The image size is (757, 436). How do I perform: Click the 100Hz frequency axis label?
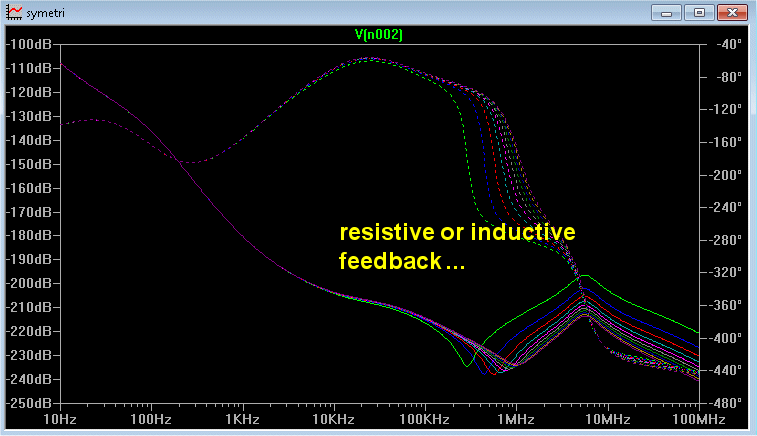(151, 419)
